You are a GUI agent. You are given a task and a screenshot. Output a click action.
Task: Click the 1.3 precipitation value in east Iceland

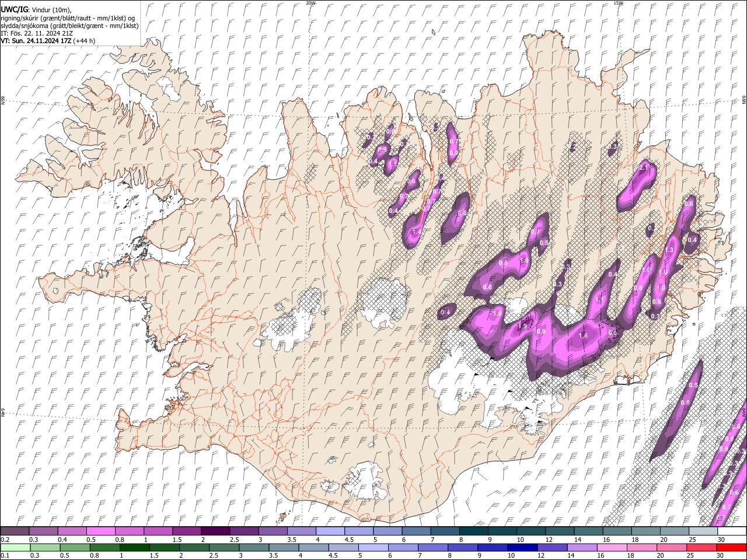pos(669,250)
